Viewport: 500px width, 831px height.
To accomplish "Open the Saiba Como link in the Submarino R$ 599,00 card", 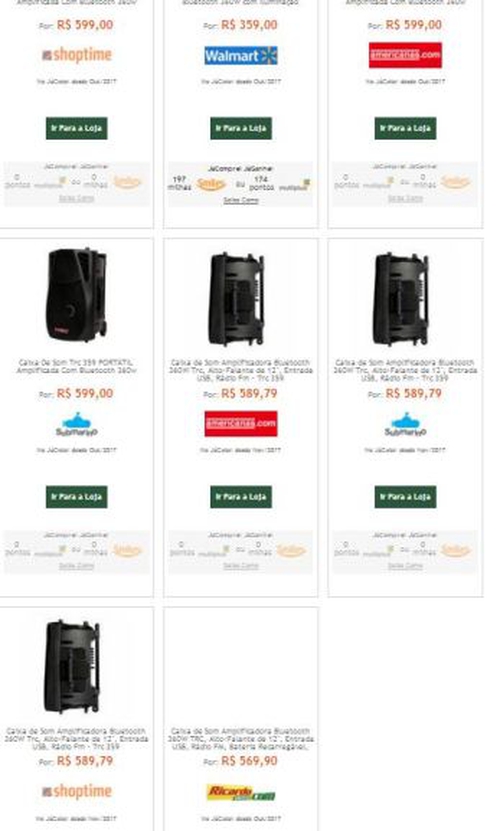I will click(x=76, y=566).
